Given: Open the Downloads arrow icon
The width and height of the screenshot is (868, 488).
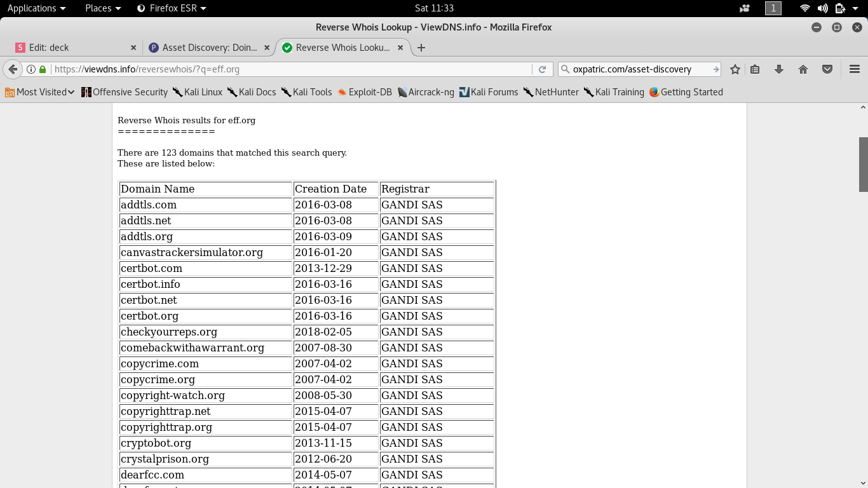Looking at the screenshot, I should pos(779,69).
